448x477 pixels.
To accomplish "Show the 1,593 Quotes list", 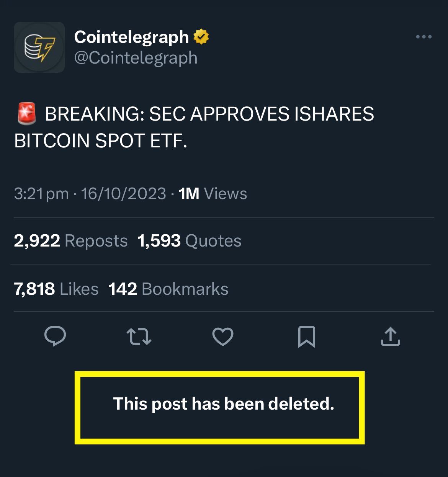I will pos(190,241).
